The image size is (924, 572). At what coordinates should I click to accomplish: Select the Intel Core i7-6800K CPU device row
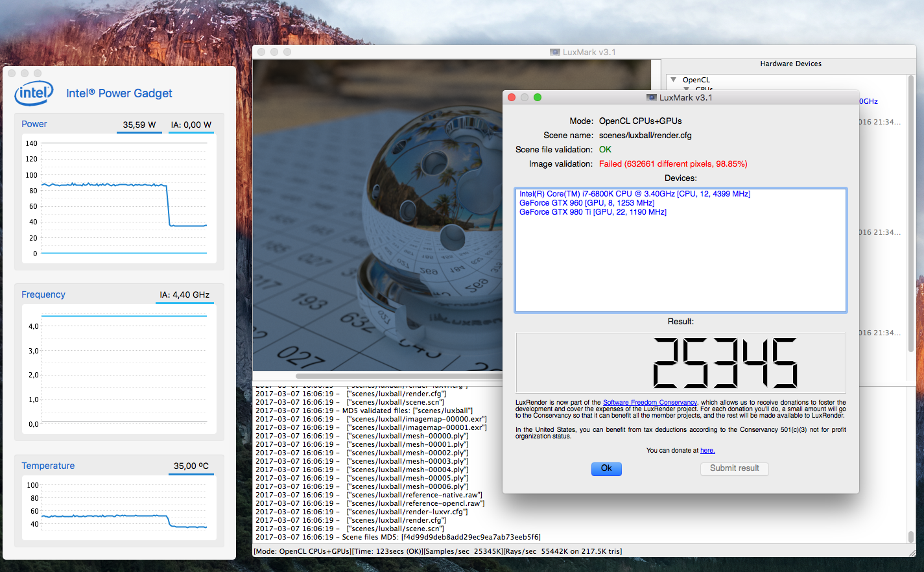tap(635, 194)
